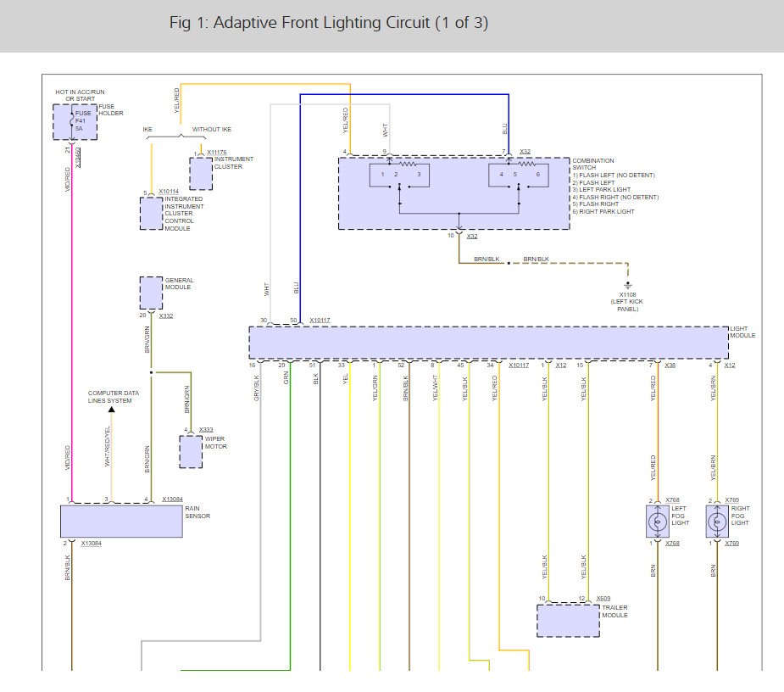Click the Rain Sensor component box
Viewport: 784px width, 692px height.
tap(121, 521)
